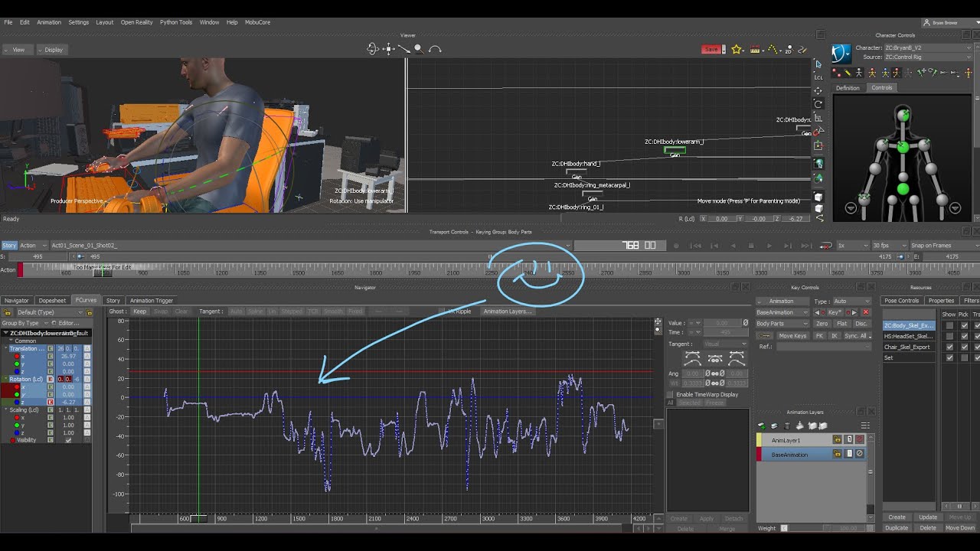
Task: Open the Python Tools menu
Action: [176, 22]
